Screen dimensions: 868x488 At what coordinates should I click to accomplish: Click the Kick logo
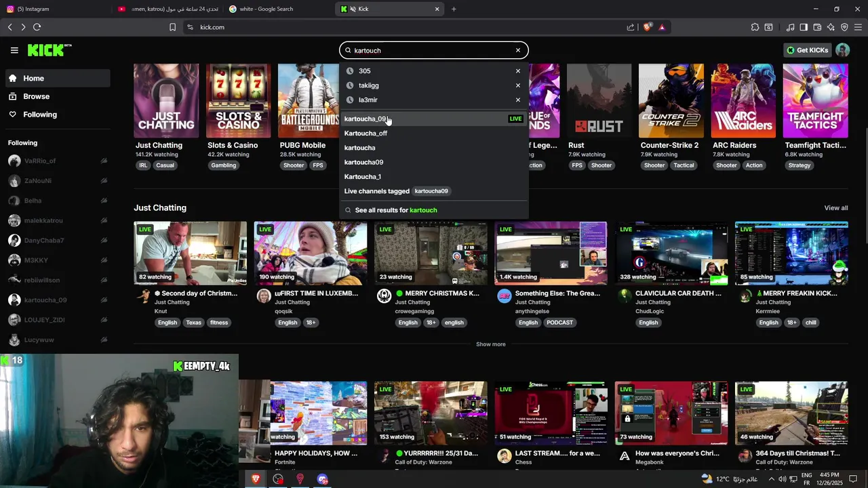[x=49, y=50]
